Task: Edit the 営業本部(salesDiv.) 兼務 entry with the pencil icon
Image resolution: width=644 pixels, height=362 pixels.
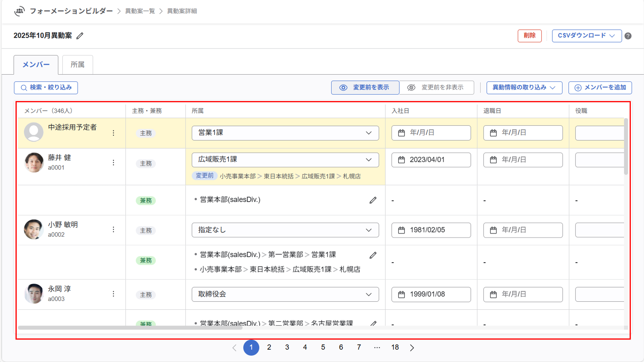Action: 373,200
